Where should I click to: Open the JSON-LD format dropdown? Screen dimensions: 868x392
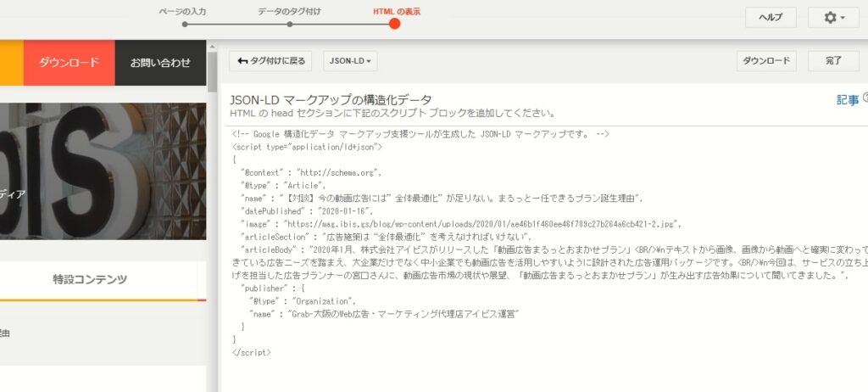click(x=350, y=61)
